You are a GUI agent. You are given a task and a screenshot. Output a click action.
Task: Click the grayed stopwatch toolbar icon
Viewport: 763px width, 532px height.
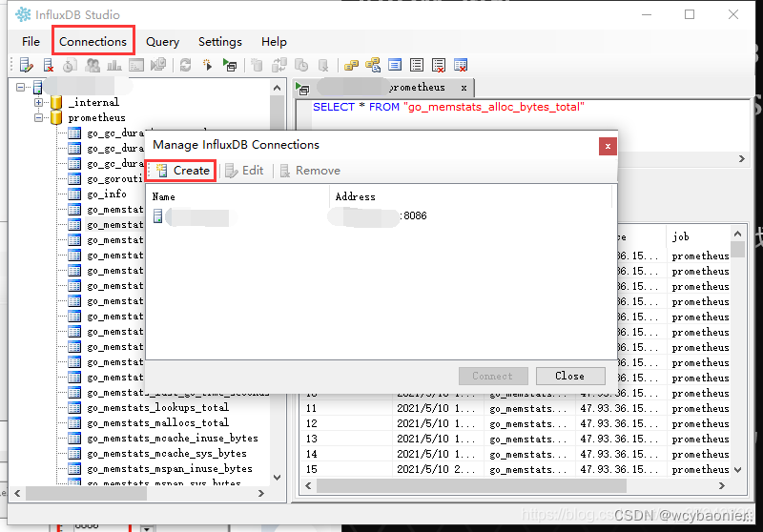[70, 65]
